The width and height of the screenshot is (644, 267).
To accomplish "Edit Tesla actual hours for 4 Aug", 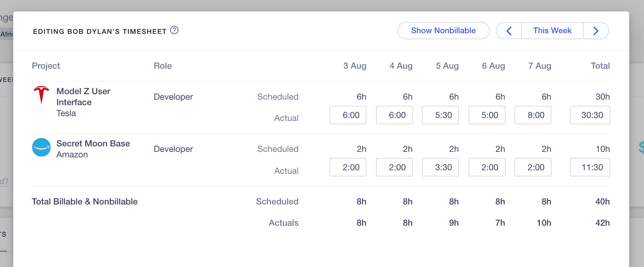I will pos(394,115).
